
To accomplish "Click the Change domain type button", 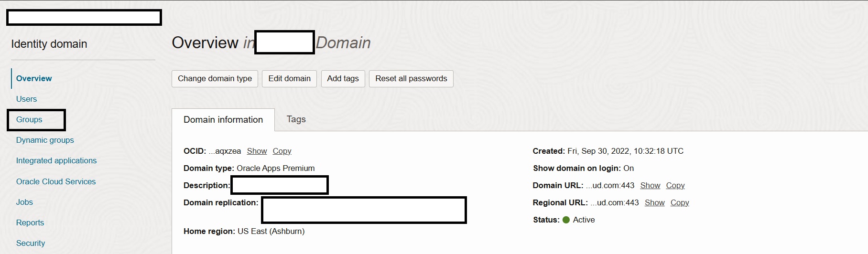I will click(215, 79).
